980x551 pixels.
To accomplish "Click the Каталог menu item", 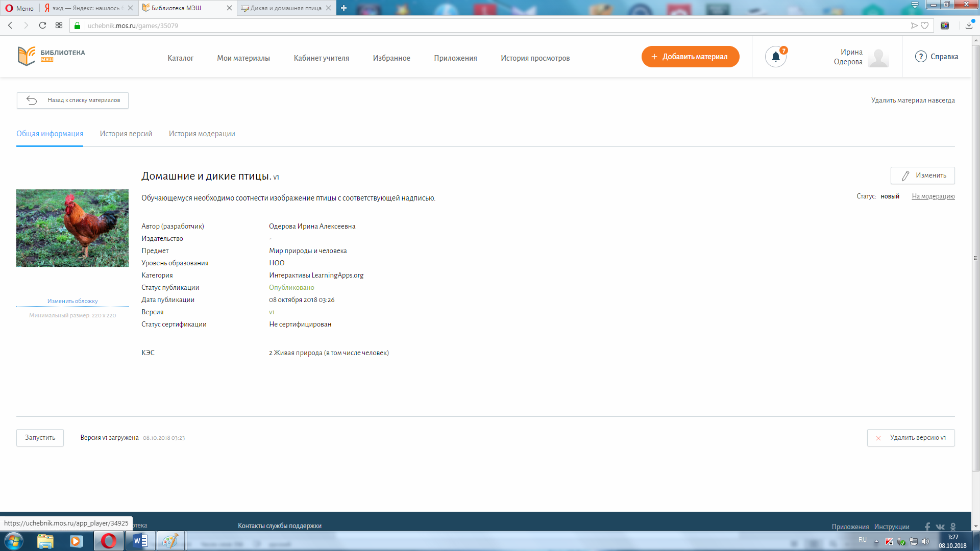I will point(180,57).
